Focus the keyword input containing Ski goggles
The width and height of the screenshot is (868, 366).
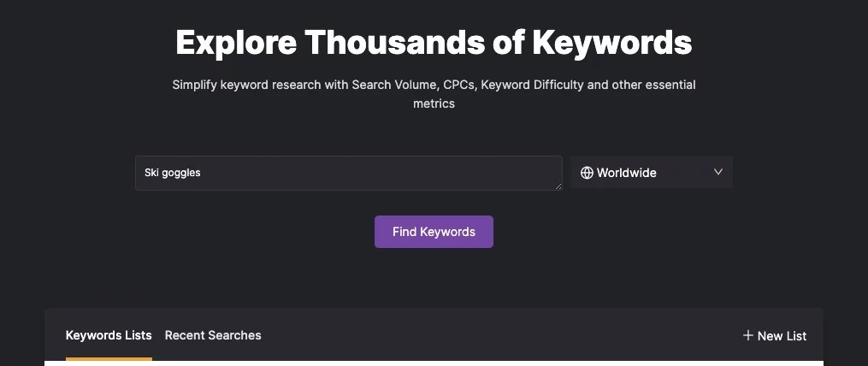point(348,173)
